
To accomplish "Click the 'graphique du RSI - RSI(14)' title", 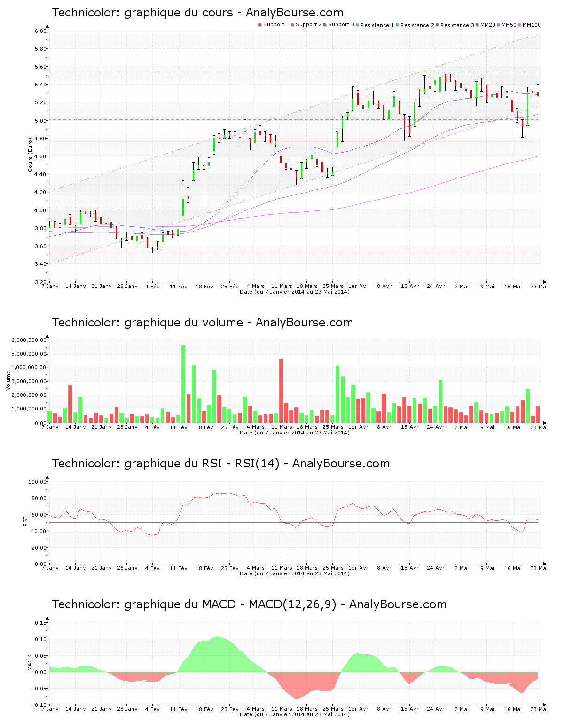I will click(x=220, y=464).
